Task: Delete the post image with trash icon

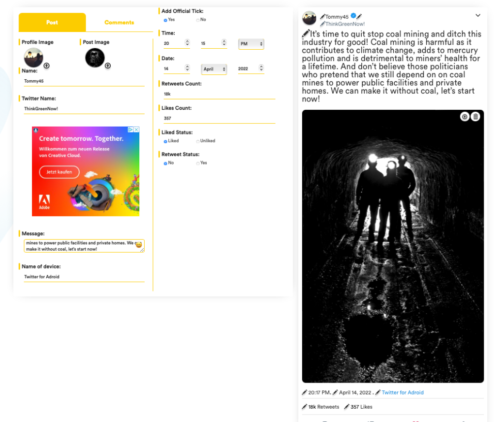Action: [475, 116]
